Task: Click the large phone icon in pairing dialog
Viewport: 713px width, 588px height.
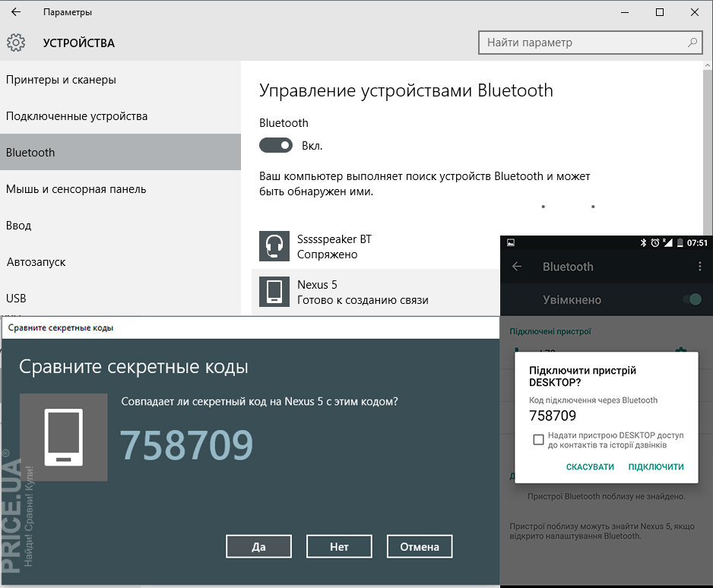Action: [x=64, y=437]
